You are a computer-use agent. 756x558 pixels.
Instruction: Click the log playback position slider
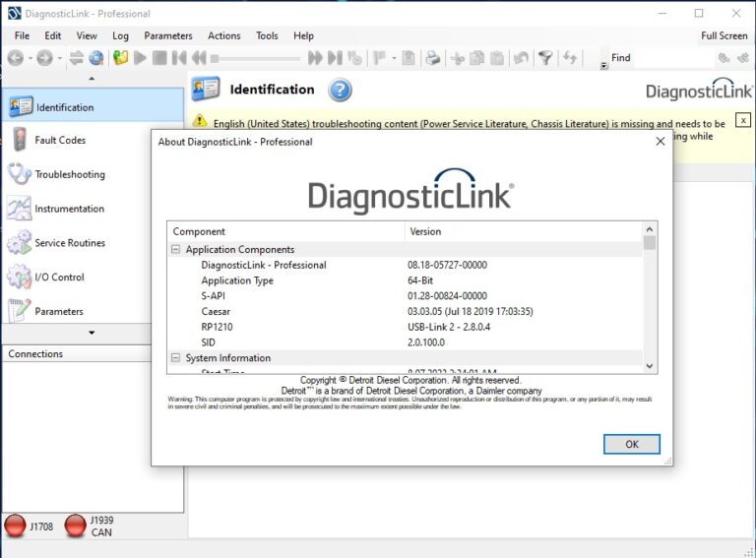pos(255,59)
